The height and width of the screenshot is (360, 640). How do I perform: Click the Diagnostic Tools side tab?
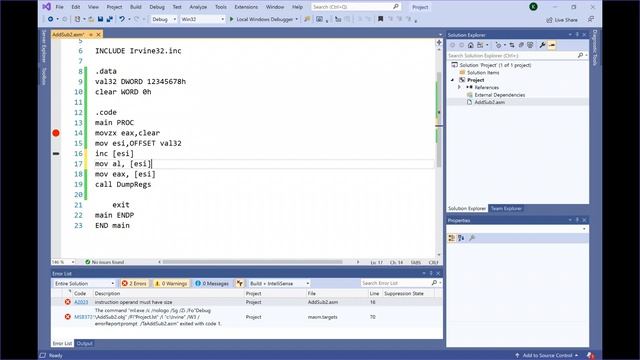[x=595, y=47]
